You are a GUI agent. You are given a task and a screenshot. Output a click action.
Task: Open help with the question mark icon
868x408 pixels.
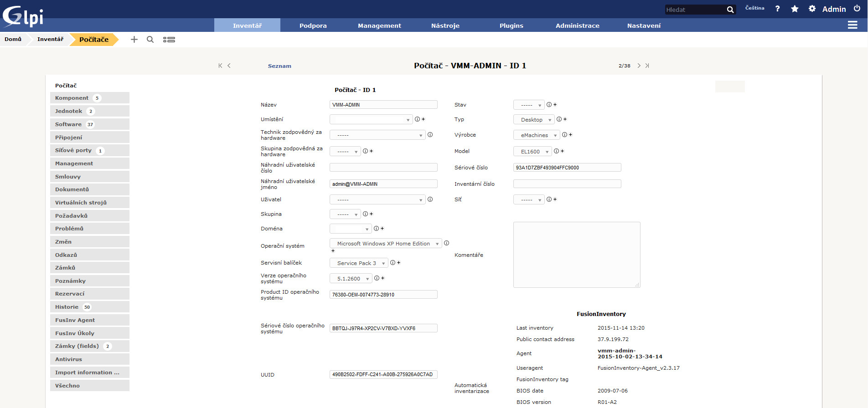pyautogui.click(x=777, y=9)
